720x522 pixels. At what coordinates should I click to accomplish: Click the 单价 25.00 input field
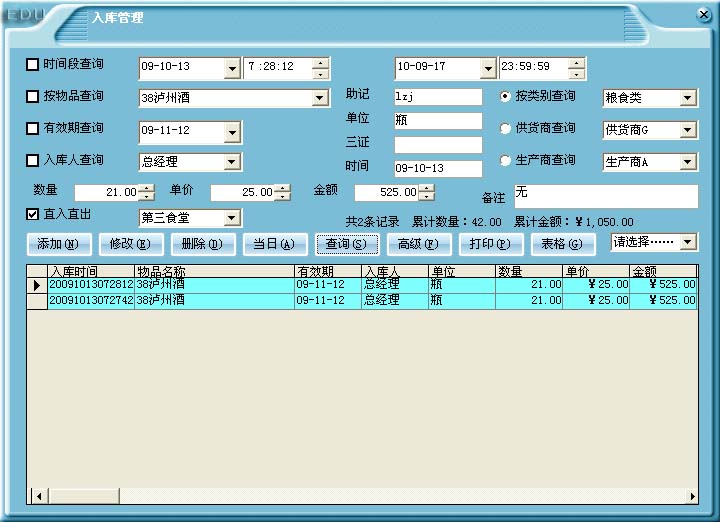[x=243, y=192]
